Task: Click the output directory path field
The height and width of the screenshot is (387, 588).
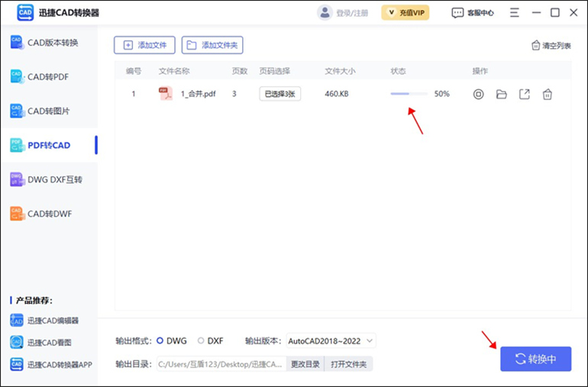Action: tap(221, 364)
